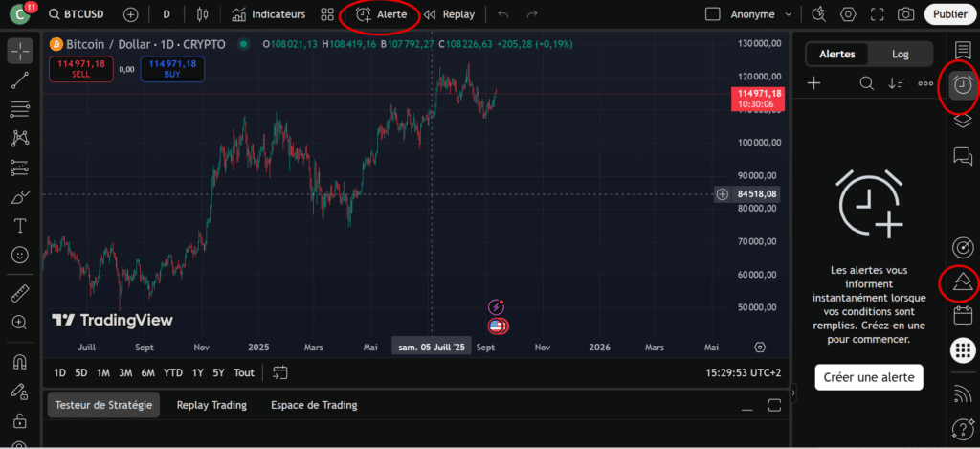The height and width of the screenshot is (449, 980).
Task: Expand the Anonyme layout dropdown arrow
Action: [x=789, y=14]
